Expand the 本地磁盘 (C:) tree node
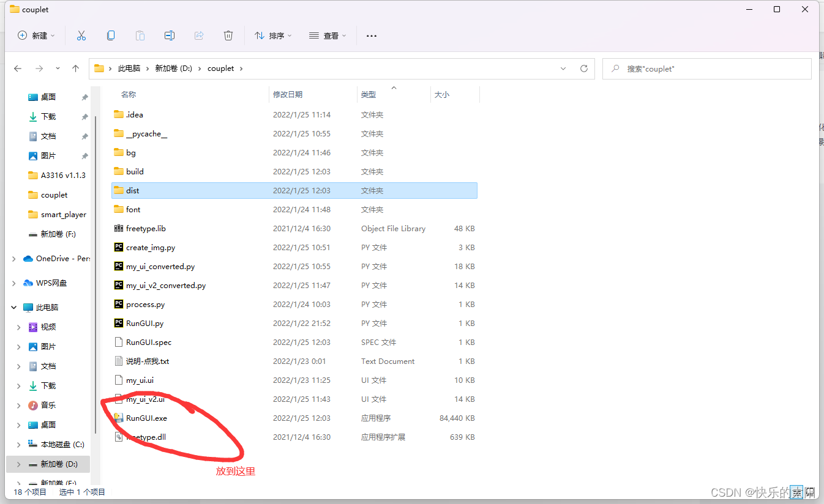The image size is (824, 504). [19, 445]
